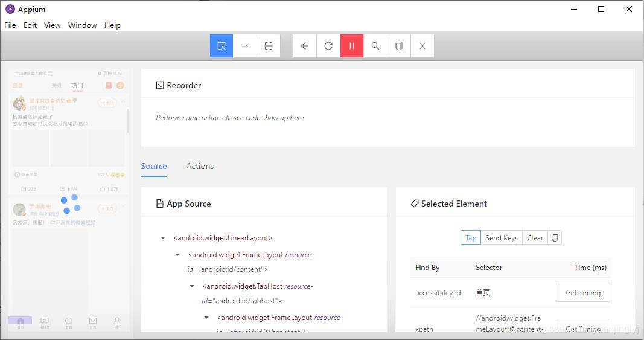Switch to the Actions tab

[x=200, y=167]
